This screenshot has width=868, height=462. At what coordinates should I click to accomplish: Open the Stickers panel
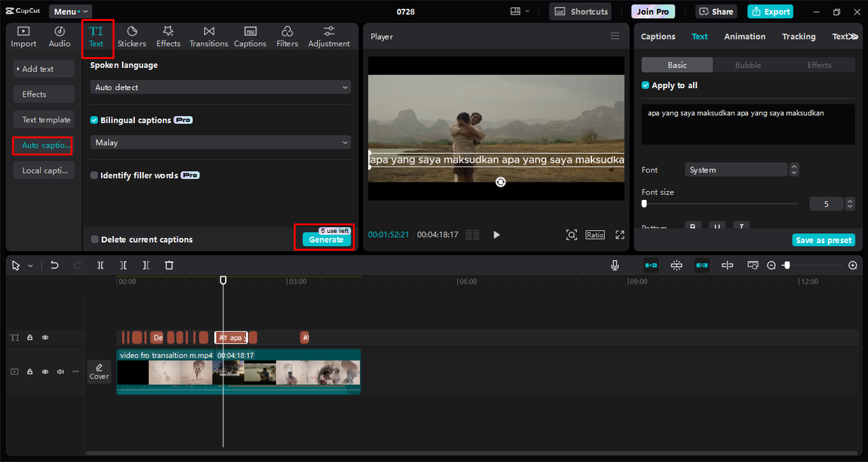pos(132,37)
